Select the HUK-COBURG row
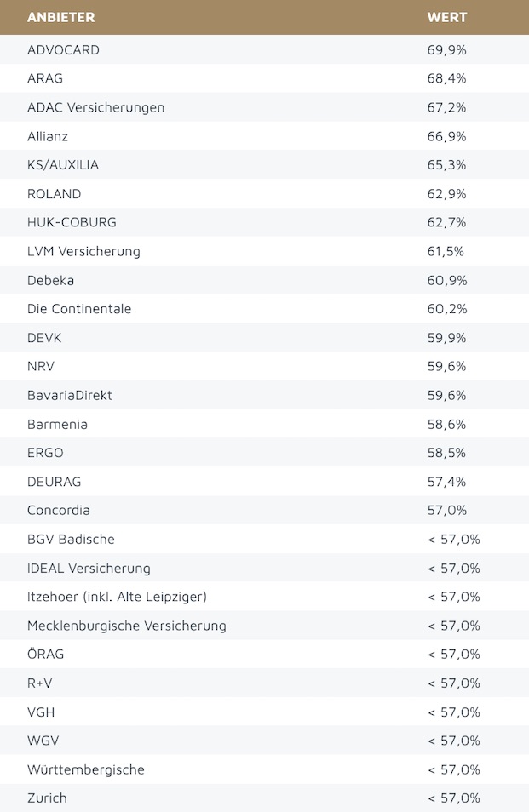 tap(72, 222)
